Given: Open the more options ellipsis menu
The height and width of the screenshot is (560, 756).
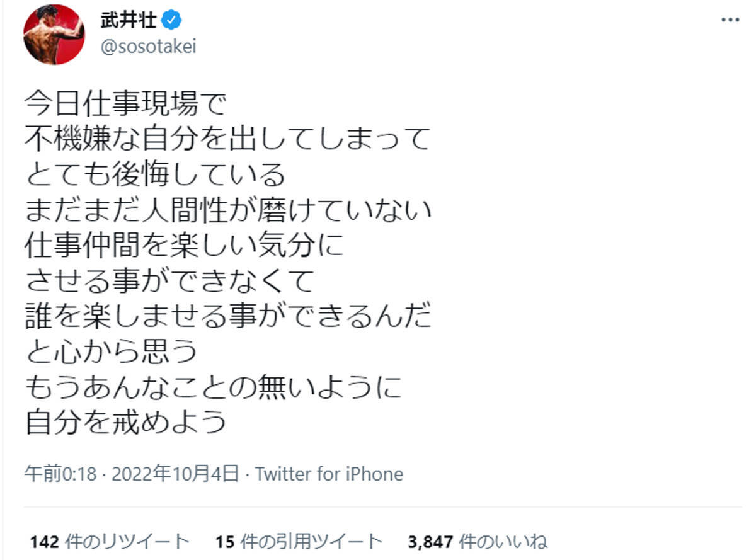Looking at the screenshot, I should (730, 20).
